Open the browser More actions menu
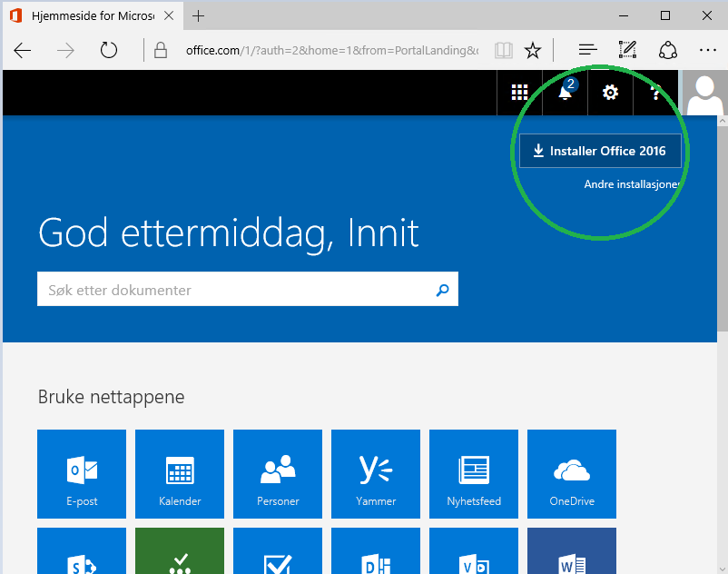 [x=707, y=50]
